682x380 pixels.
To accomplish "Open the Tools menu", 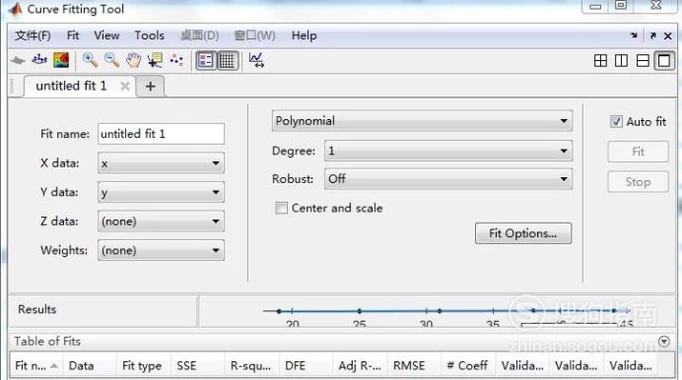I will click(149, 36).
